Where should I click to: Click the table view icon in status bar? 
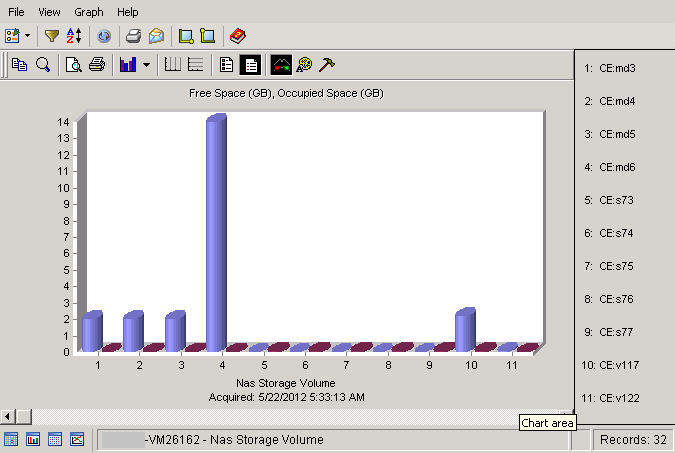11,440
